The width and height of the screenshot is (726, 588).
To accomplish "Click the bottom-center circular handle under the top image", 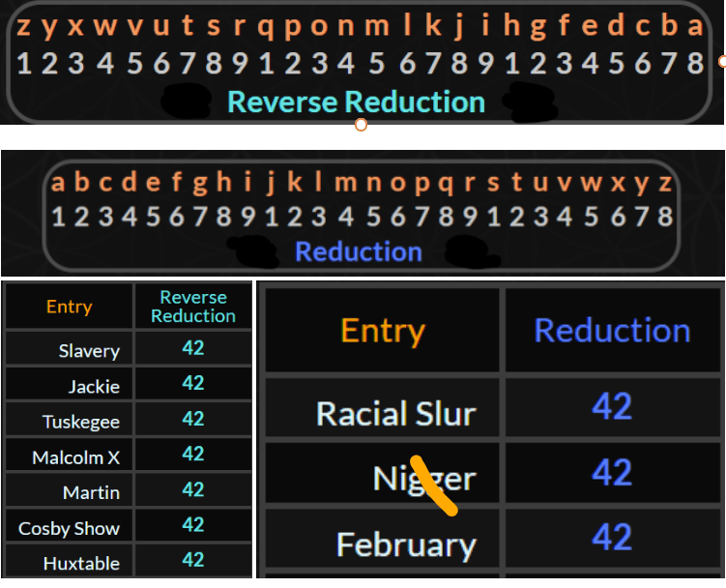I will click(x=361, y=125).
